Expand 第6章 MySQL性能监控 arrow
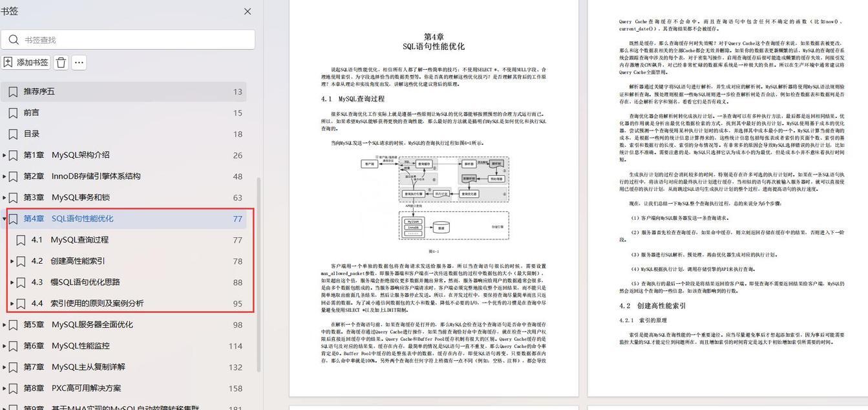The width and height of the screenshot is (868, 410). coord(4,346)
